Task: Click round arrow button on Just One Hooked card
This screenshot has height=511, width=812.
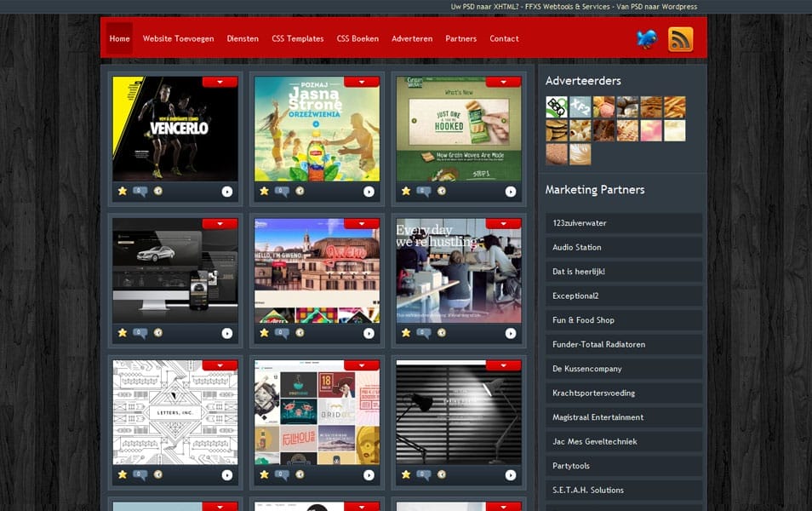Action: pyautogui.click(x=511, y=192)
